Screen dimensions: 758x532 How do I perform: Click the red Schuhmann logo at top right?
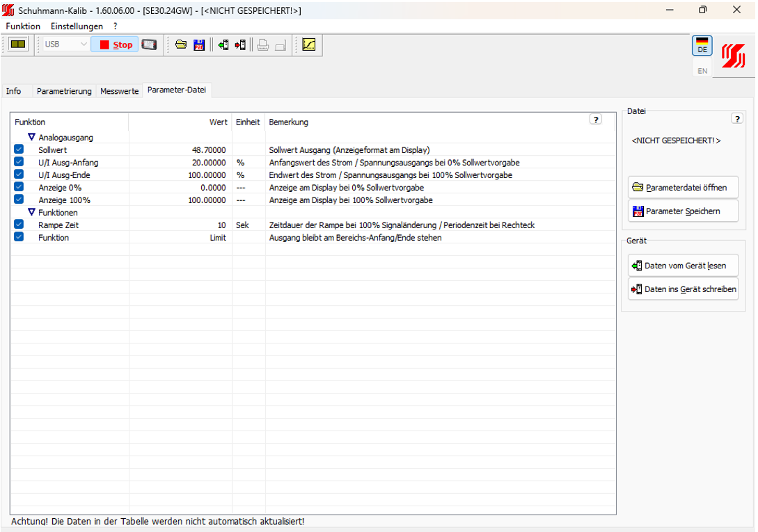point(734,56)
